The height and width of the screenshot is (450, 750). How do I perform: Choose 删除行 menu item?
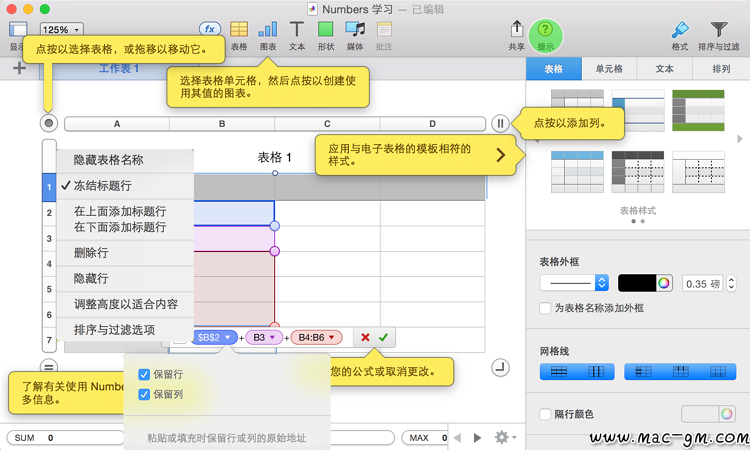(125, 252)
